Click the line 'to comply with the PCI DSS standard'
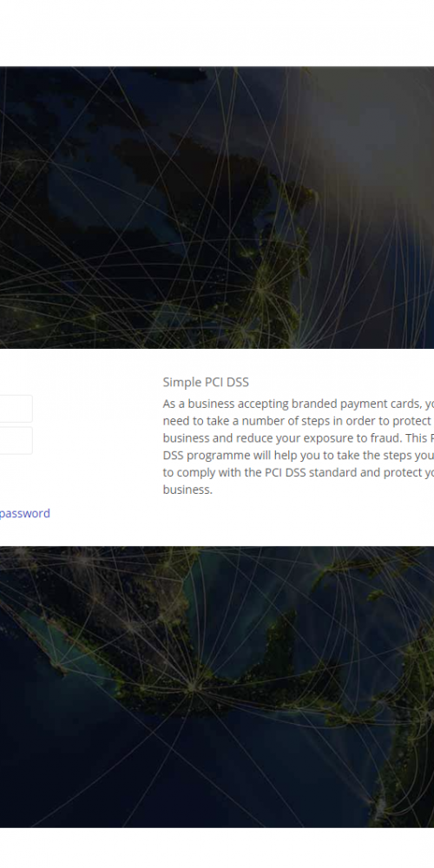434x868 pixels. click(x=299, y=472)
